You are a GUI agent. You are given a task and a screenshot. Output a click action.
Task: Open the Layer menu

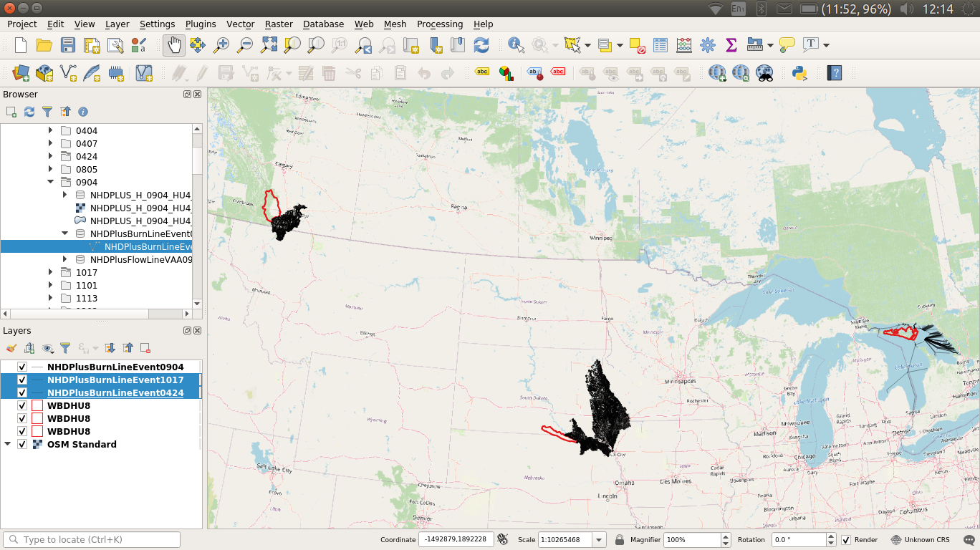tap(117, 24)
